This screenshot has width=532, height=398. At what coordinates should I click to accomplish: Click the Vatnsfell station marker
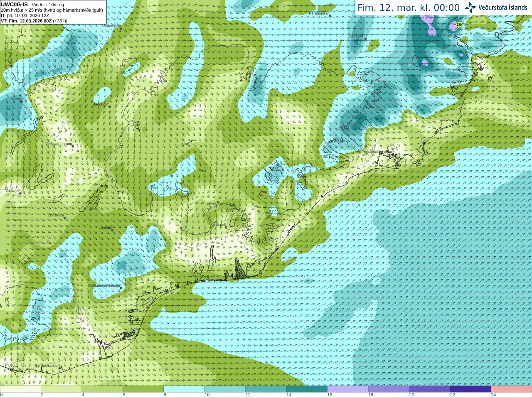(20, 193)
